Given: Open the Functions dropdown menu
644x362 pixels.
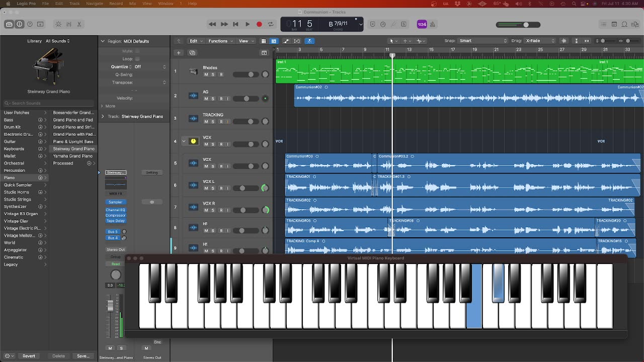Looking at the screenshot, I should 220,41.
